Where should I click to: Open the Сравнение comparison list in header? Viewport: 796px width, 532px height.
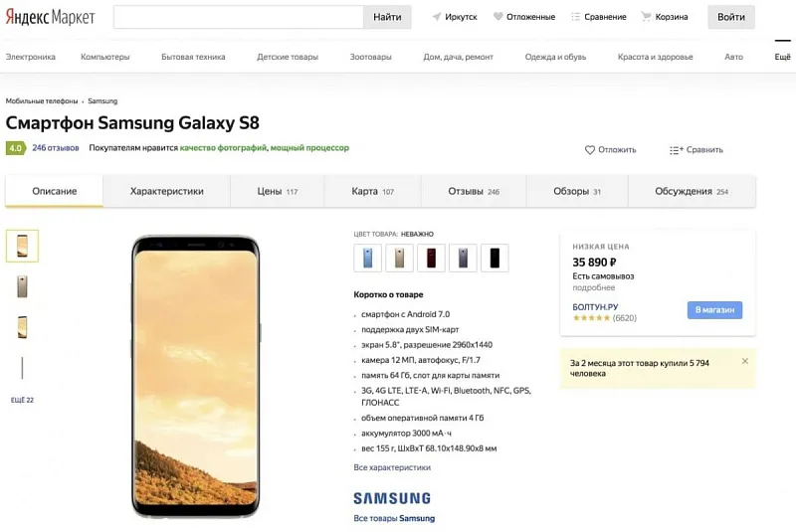[598, 17]
